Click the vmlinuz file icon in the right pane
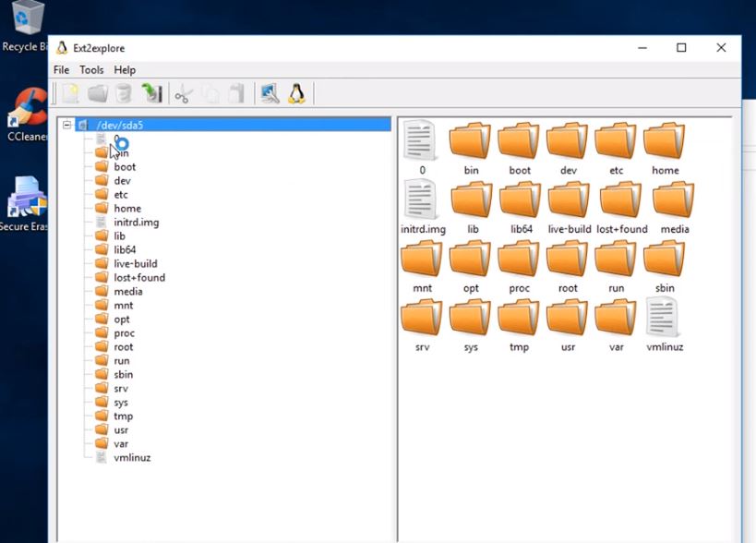Viewport: 756px width, 543px height. coord(663,317)
